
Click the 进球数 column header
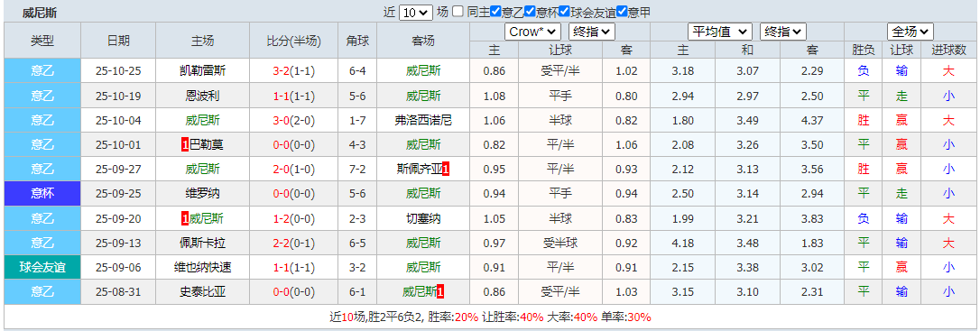(x=948, y=50)
